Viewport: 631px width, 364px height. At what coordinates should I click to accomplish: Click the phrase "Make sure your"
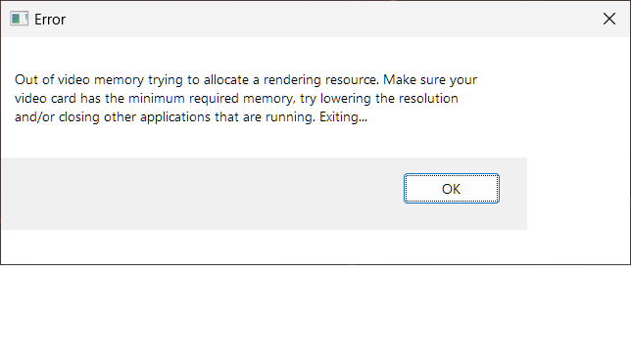(430, 79)
